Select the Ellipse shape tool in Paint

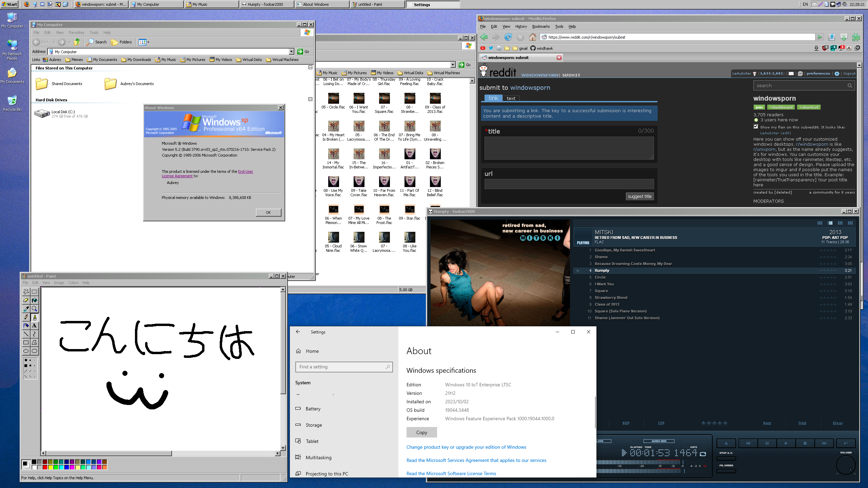(x=26, y=351)
